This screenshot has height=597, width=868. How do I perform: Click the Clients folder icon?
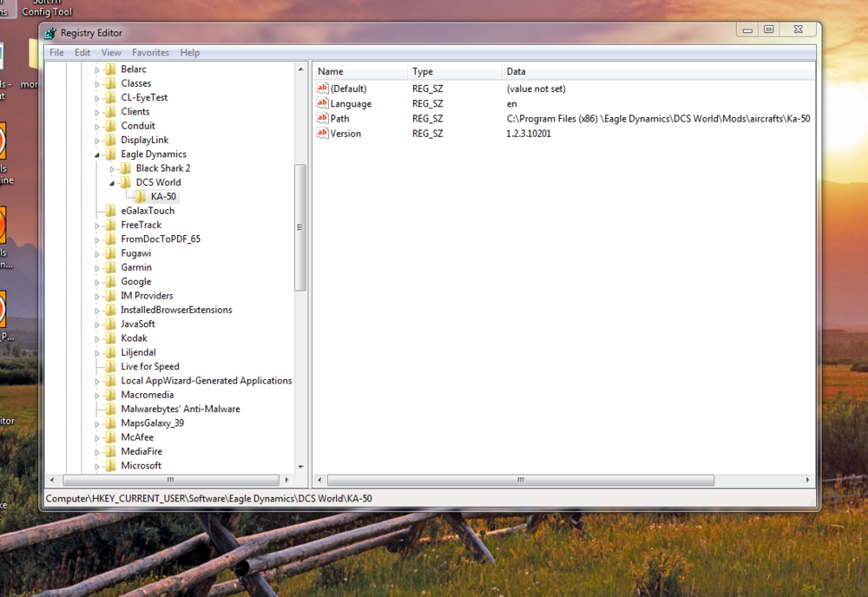(x=111, y=112)
